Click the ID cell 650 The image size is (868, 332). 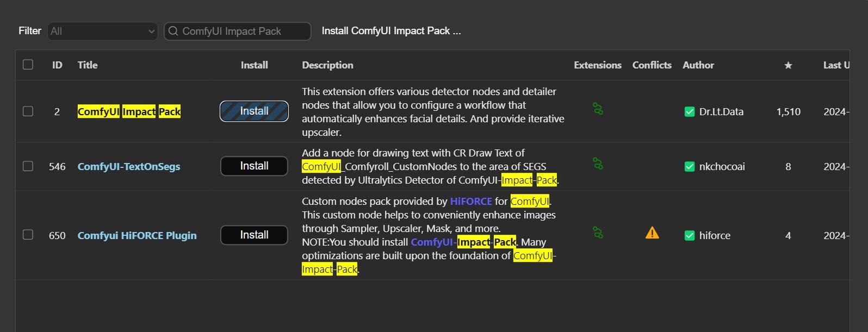(x=57, y=236)
